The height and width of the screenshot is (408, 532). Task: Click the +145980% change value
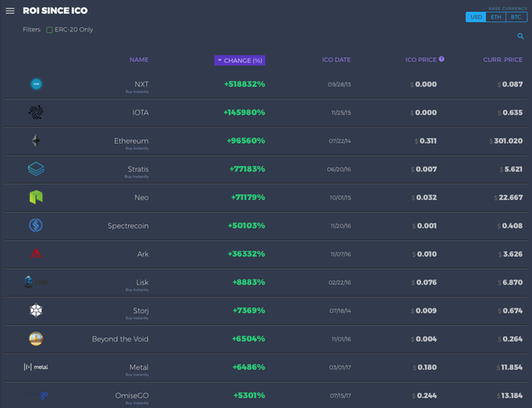pos(244,112)
